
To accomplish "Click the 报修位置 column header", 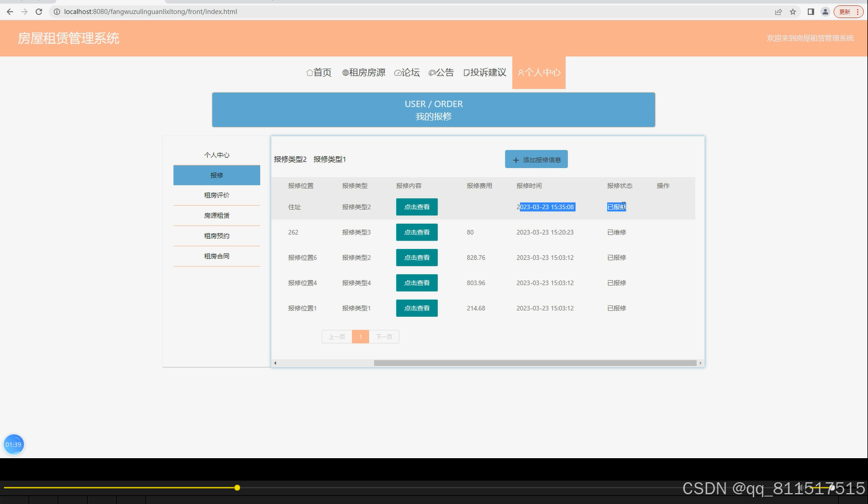I will pos(301,186).
